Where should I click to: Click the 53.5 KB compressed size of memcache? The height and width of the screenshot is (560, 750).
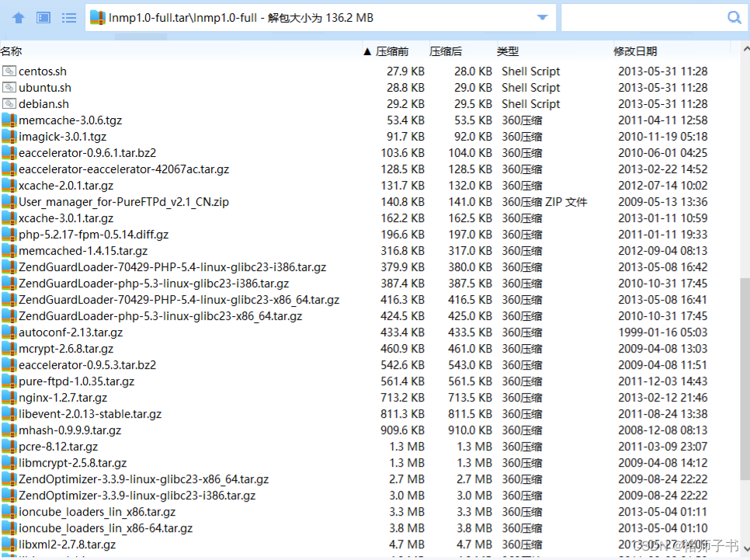(473, 120)
